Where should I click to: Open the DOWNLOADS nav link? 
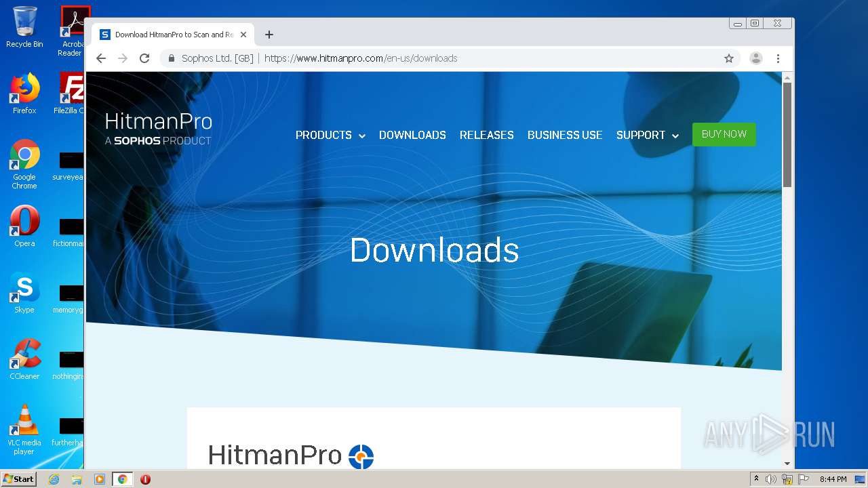click(412, 136)
